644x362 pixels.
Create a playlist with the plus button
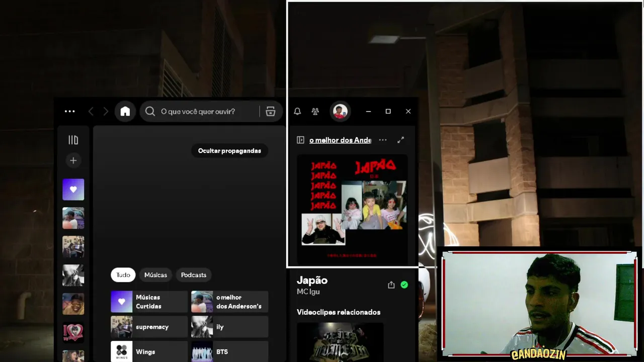coord(73,160)
